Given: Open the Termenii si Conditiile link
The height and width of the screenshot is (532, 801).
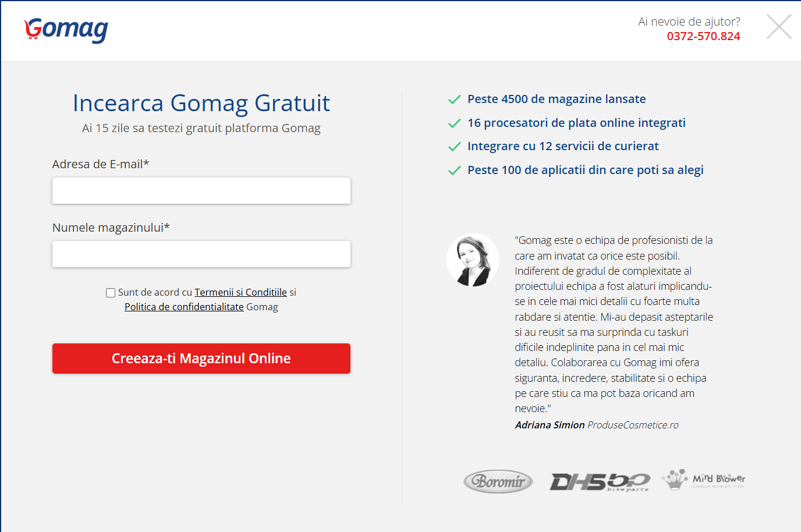Looking at the screenshot, I should [241, 292].
